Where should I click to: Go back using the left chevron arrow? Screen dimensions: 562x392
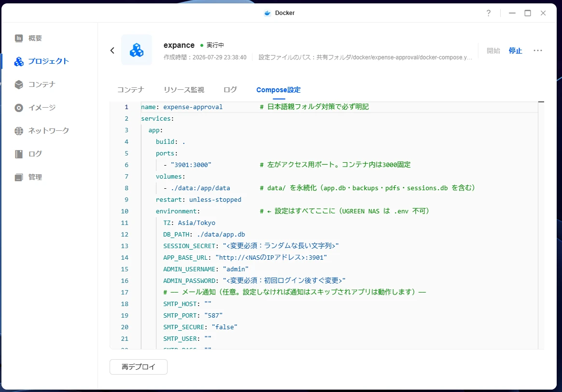click(x=112, y=51)
